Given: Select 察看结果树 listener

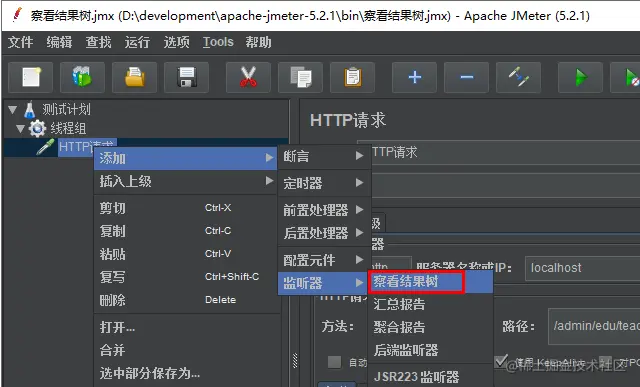Looking at the screenshot, I should pyautogui.click(x=431, y=281).
